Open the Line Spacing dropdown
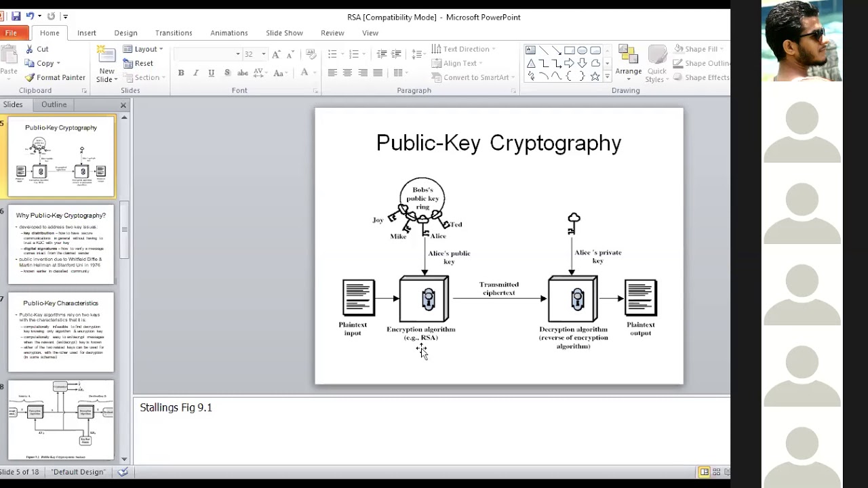868x488 pixels. pos(418,54)
